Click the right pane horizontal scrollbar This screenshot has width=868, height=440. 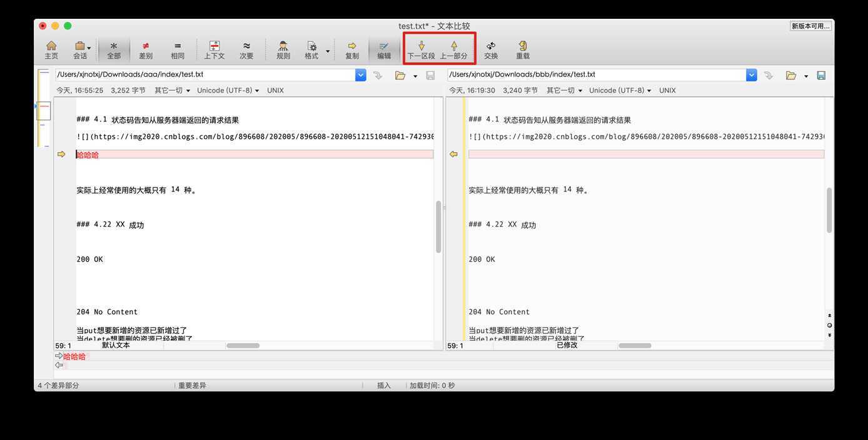(x=635, y=345)
